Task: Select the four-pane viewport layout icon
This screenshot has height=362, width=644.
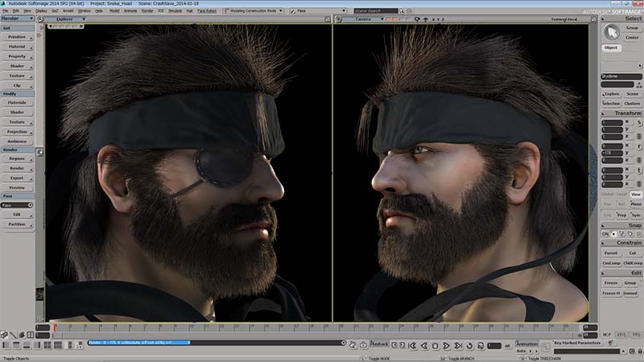Action: (47, 345)
